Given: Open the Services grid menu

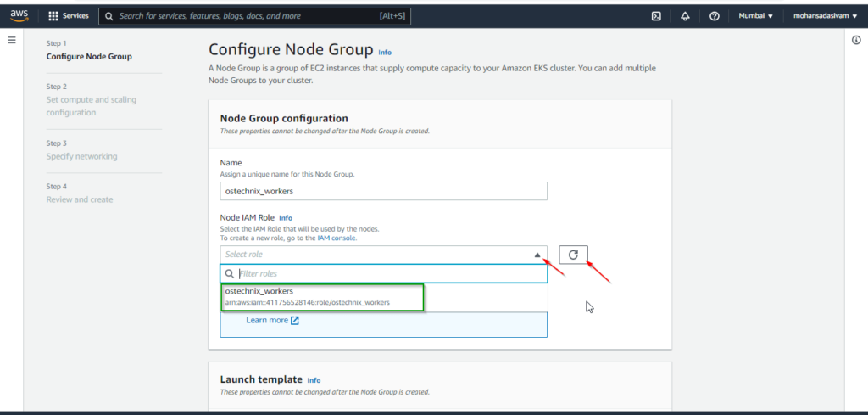Looking at the screenshot, I should click(x=69, y=16).
